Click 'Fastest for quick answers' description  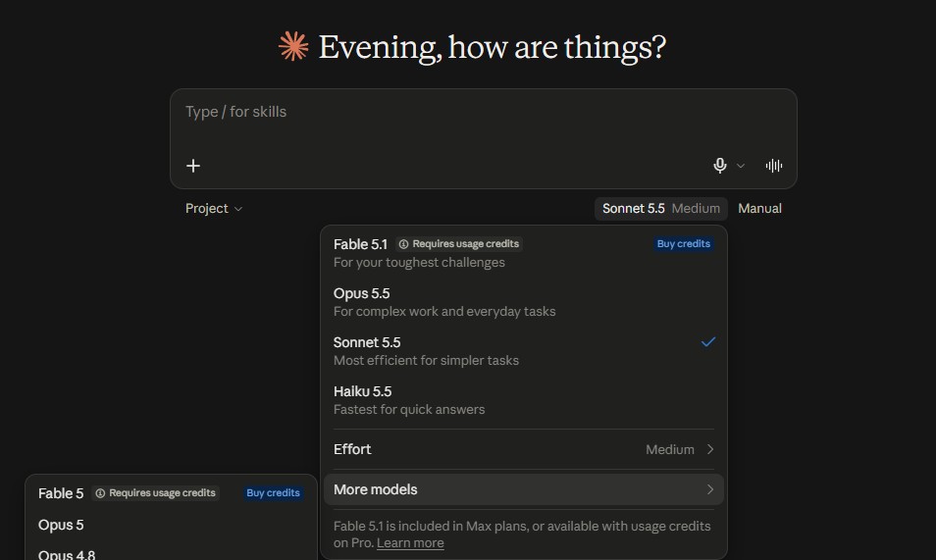point(409,409)
